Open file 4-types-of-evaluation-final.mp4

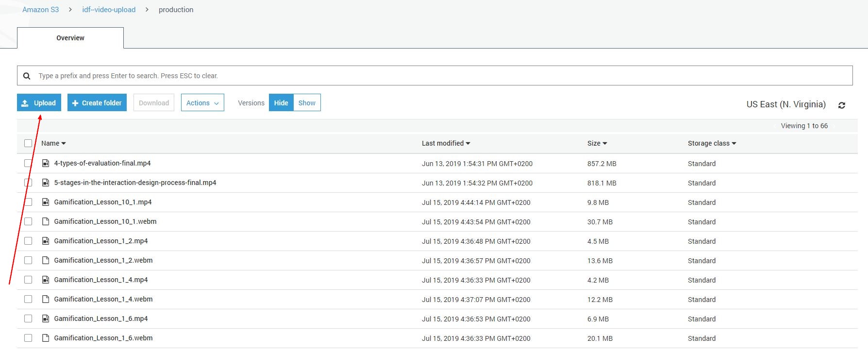click(x=102, y=163)
